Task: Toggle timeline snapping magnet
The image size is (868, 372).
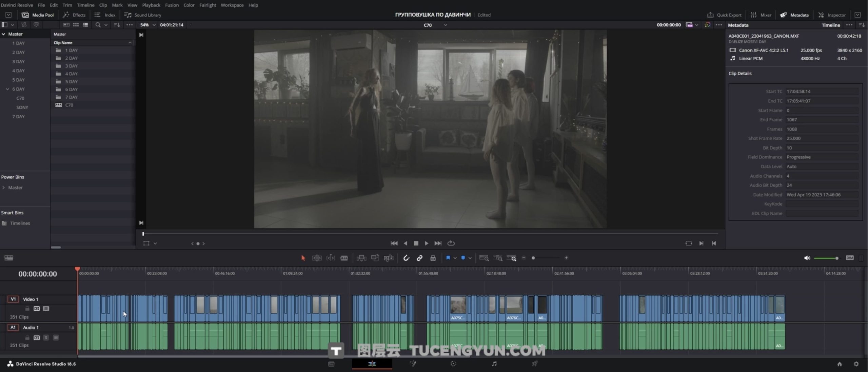Action: [x=406, y=258]
